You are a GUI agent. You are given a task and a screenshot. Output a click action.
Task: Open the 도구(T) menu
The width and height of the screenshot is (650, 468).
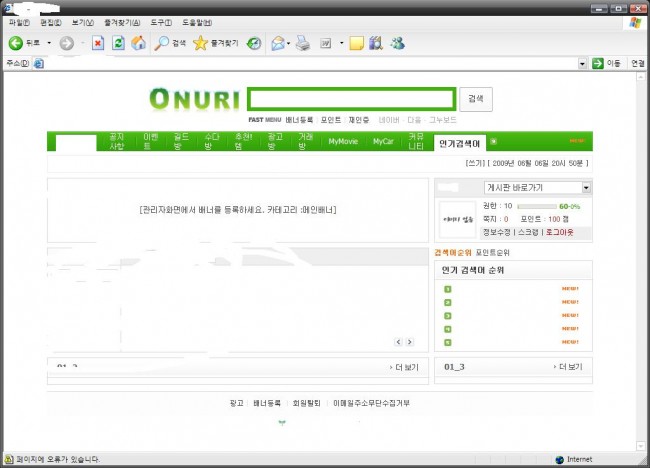point(161,22)
